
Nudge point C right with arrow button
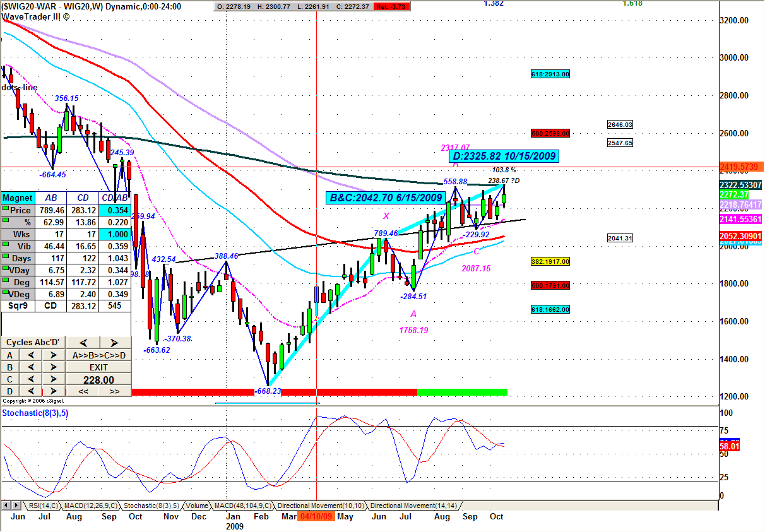[x=53, y=379]
